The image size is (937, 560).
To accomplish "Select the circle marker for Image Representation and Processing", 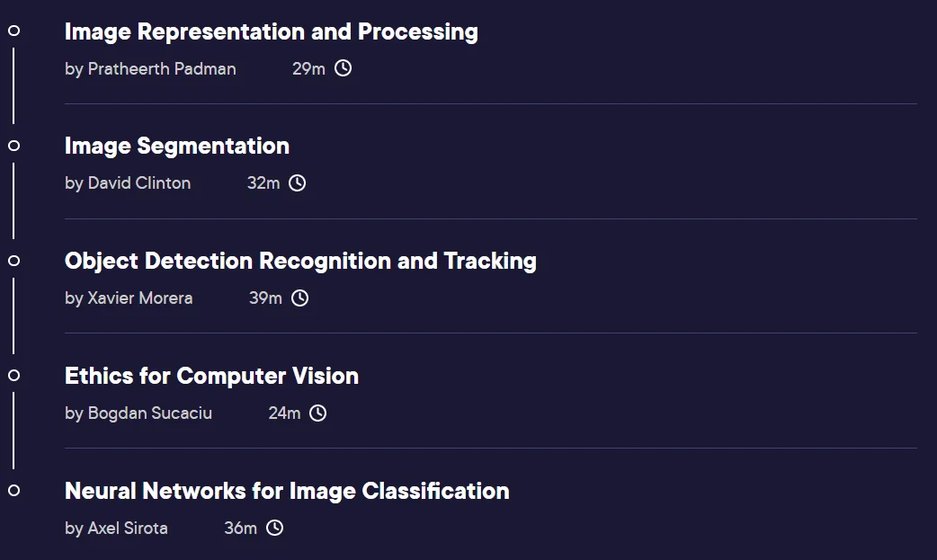I will (x=13, y=31).
